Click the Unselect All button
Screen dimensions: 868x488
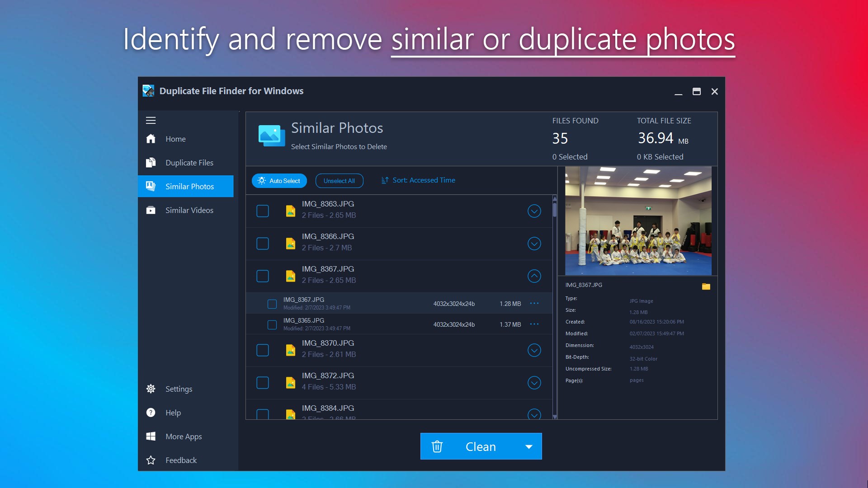point(339,181)
